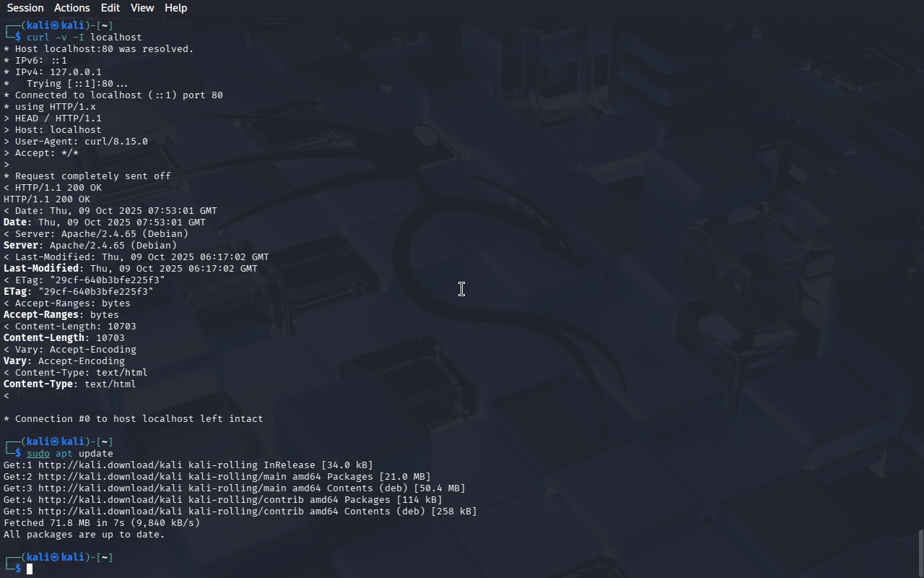Click the 'All packages are up to date.' line
The height and width of the screenshot is (578, 924).
tap(84, 535)
